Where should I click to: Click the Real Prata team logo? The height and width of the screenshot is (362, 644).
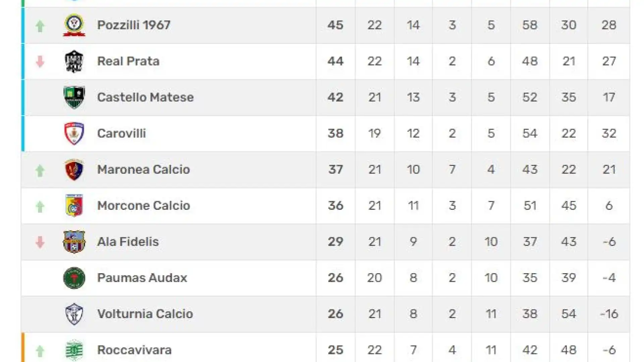74,61
